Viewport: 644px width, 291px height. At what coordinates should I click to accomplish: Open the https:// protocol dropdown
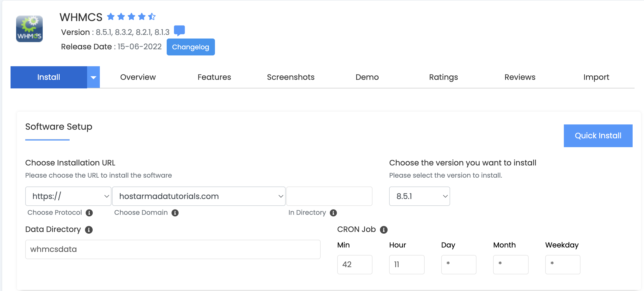[x=68, y=196]
